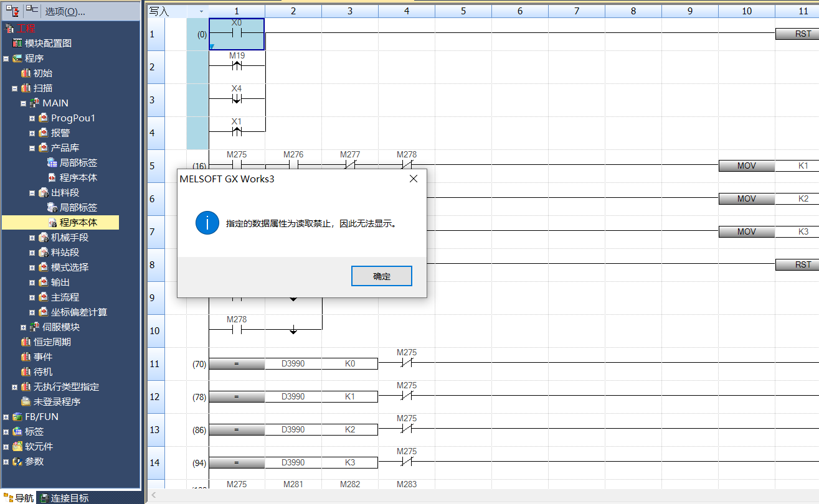
Task: Click the 未登录程序 folder icon
Action: (x=26, y=402)
